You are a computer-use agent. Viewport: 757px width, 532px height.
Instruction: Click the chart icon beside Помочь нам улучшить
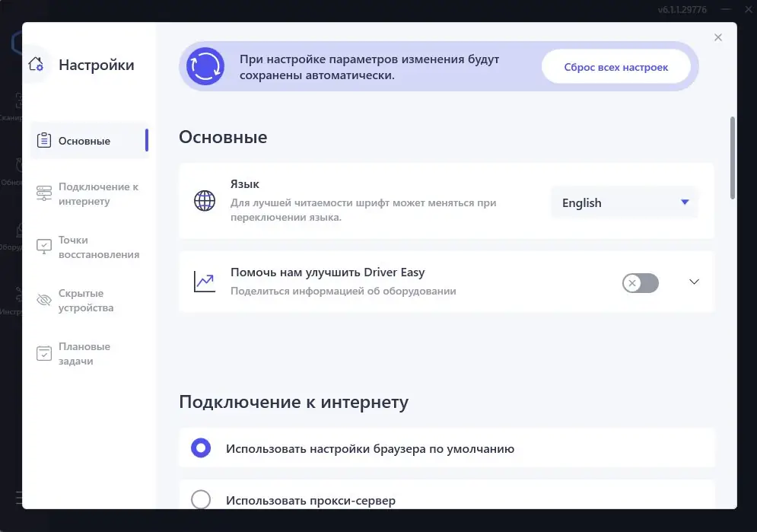[204, 281]
